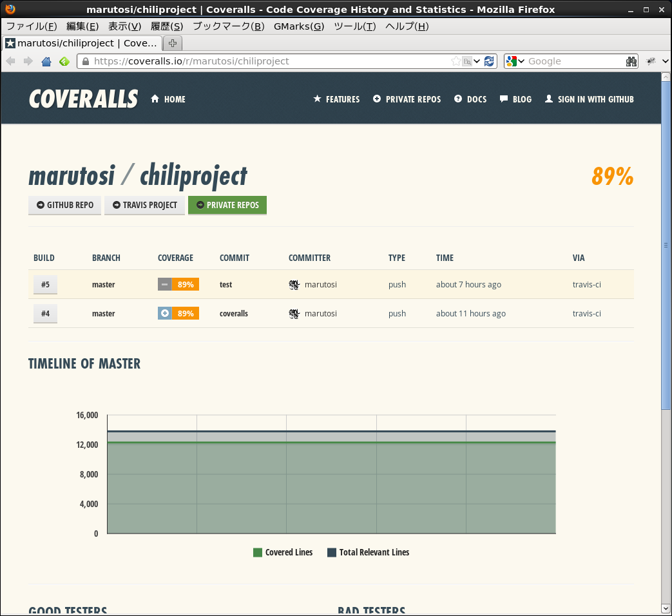Open the ツール(T) menu
This screenshot has width=672, height=616.
(x=355, y=26)
